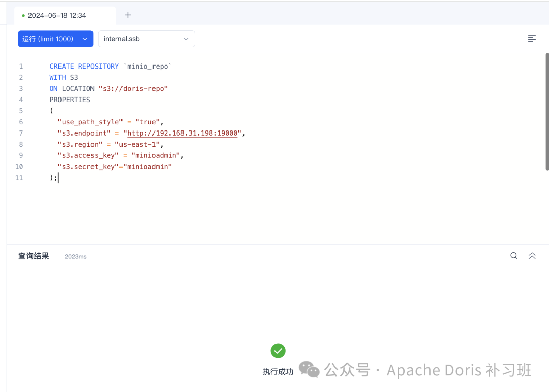Click the 执行成功 status text
549x392 pixels.
pos(278,372)
